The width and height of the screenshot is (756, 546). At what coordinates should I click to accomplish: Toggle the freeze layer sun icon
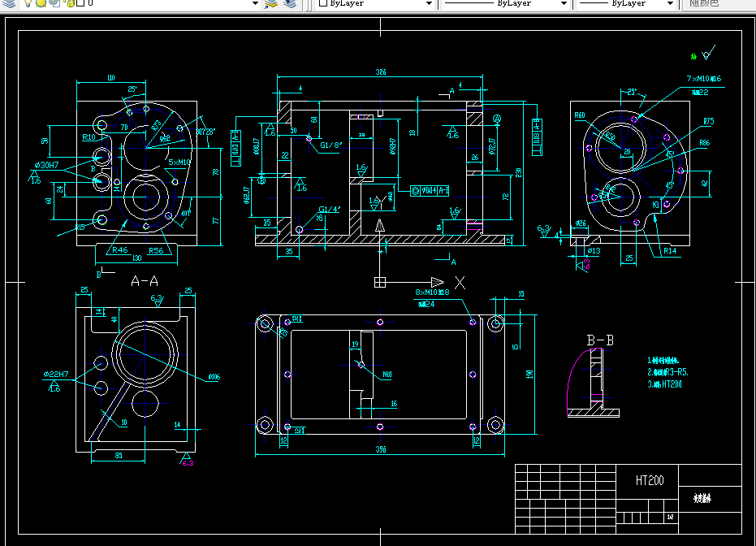point(40,5)
